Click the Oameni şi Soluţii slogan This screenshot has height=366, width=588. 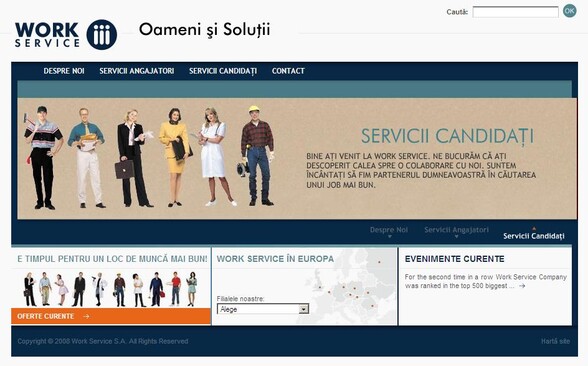pyautogui.click(x=204, y=30)
